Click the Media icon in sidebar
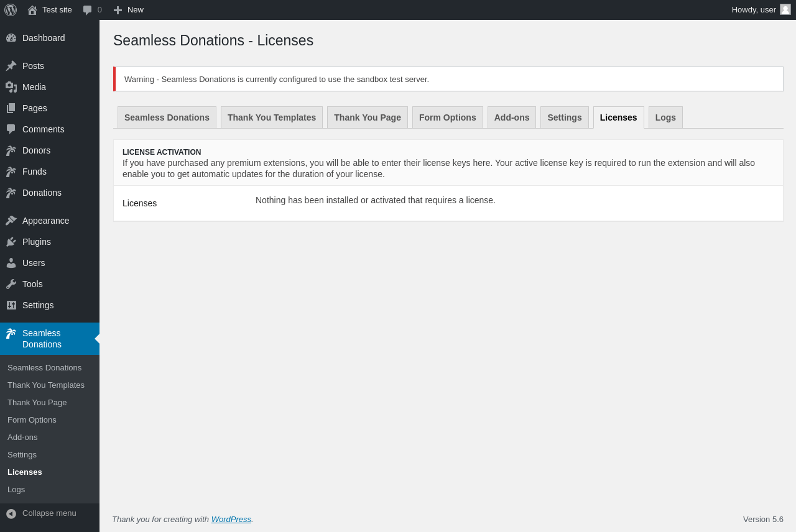 [11, 87]
